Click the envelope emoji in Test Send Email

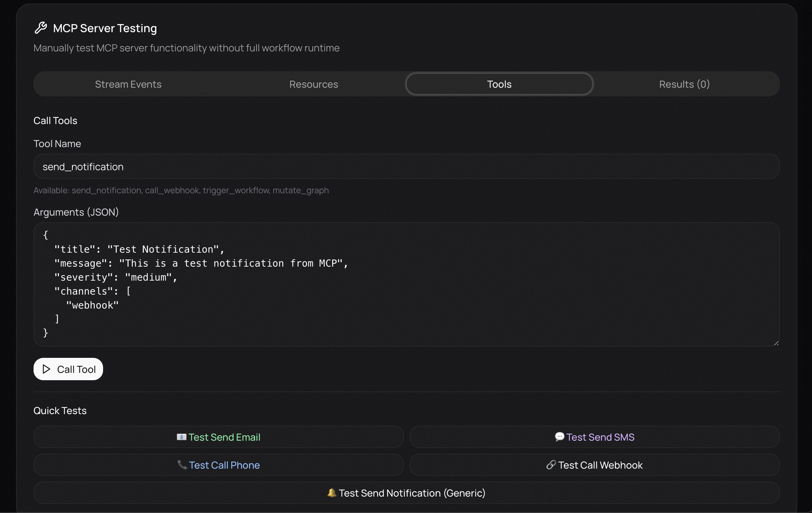coord(181,437)
